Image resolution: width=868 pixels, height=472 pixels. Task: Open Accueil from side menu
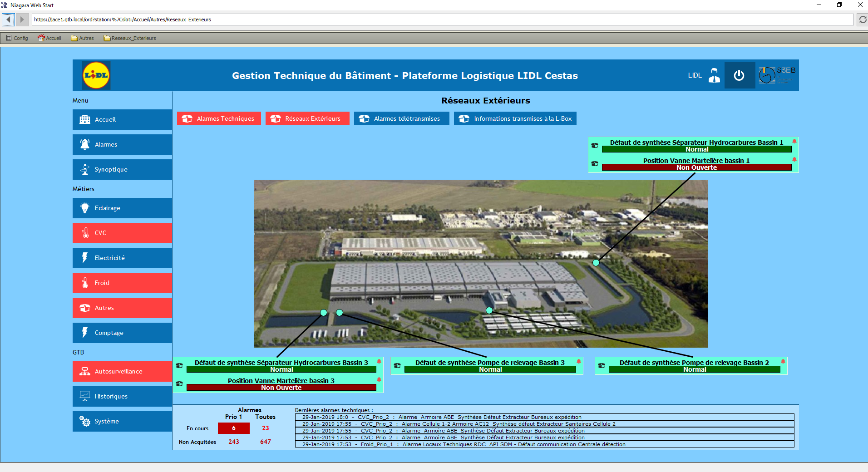coord(122,119)
